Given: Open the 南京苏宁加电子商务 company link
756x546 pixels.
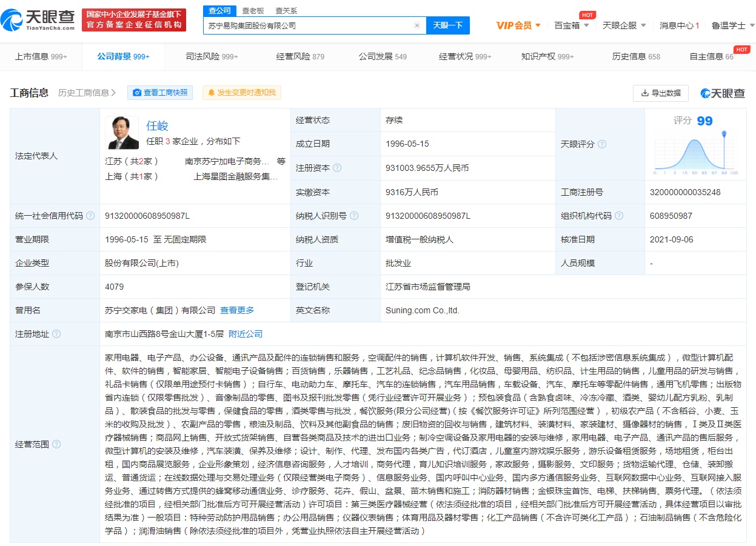Looking at the screenshot, I should [x=227, y=161].
